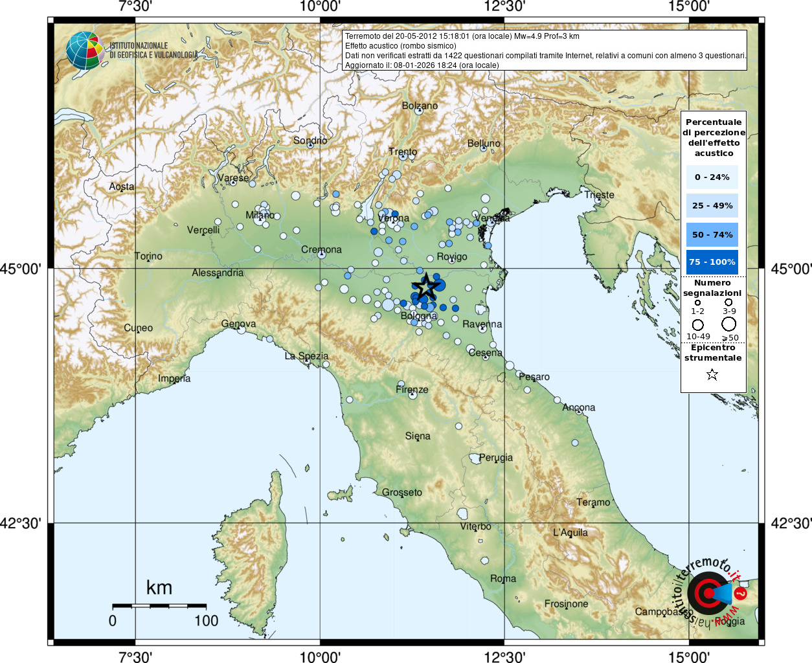Click the Frosinone city label
The height and width of the screenshot is (663, 812).
(x=566, y=603)
